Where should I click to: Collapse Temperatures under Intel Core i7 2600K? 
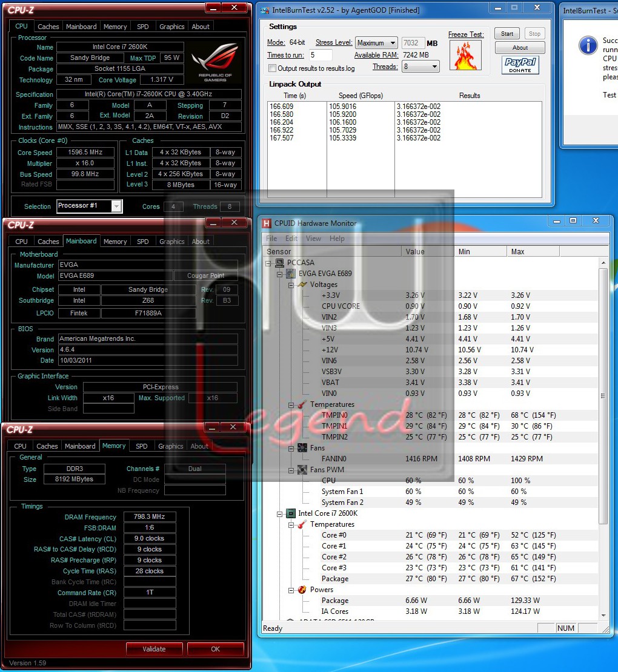click(291, 524)
